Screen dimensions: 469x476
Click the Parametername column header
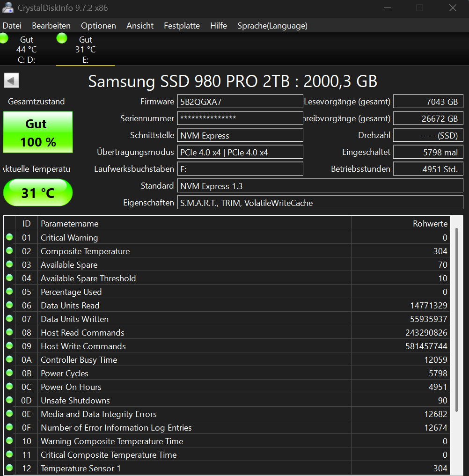pos(195,224)
